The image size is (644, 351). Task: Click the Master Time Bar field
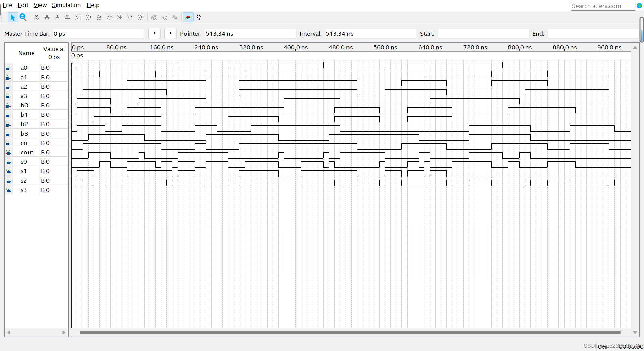[x=99, y=34]
